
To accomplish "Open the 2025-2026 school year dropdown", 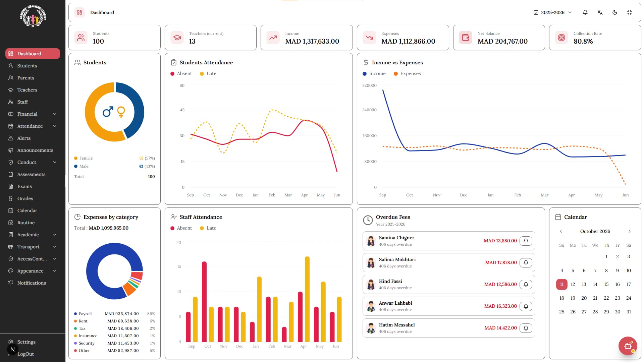I will 552,12.
